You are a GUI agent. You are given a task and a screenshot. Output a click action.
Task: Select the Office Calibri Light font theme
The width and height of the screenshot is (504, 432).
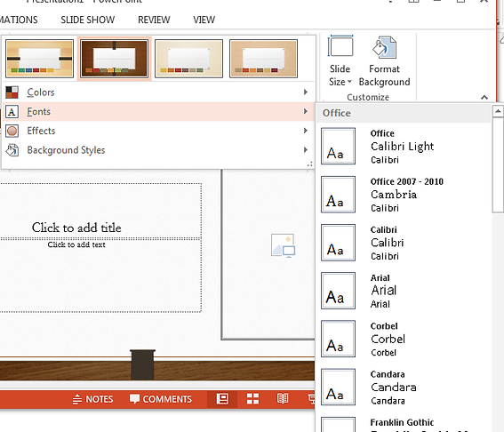click(404, 147)
